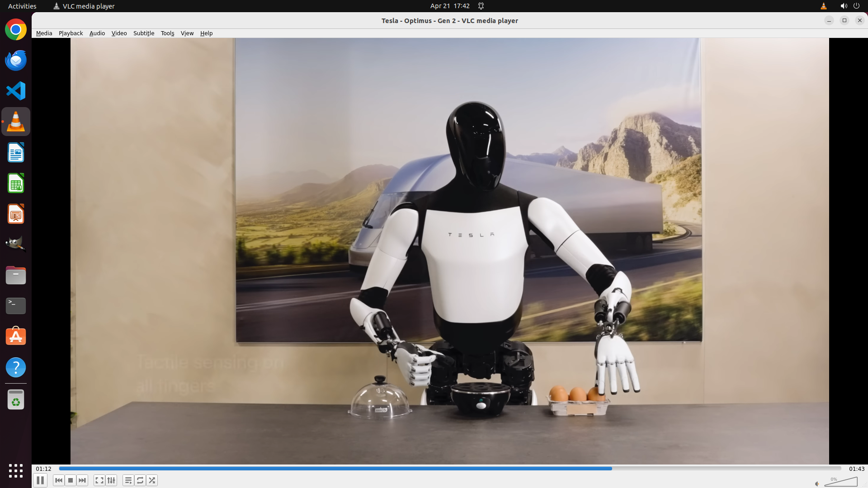Viewport: 868px width, 488px height.
Task: Expand the Subtitle menu
Action: [143, 33]
